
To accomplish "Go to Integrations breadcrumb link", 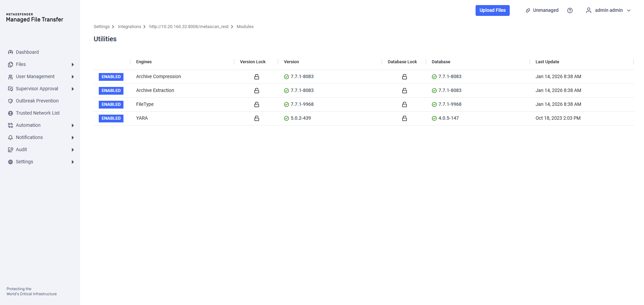I will [x=129, y=27].
